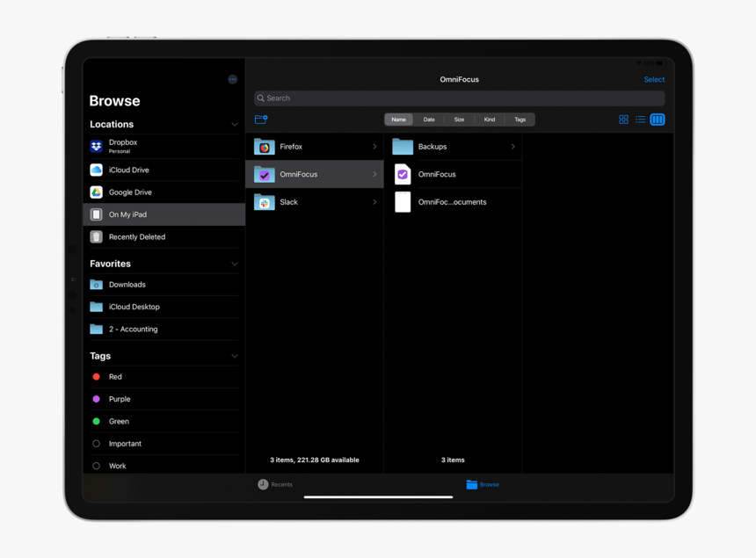The image size is (756, 558).
Task: Open the Backups folder
Action: [453, 147]
